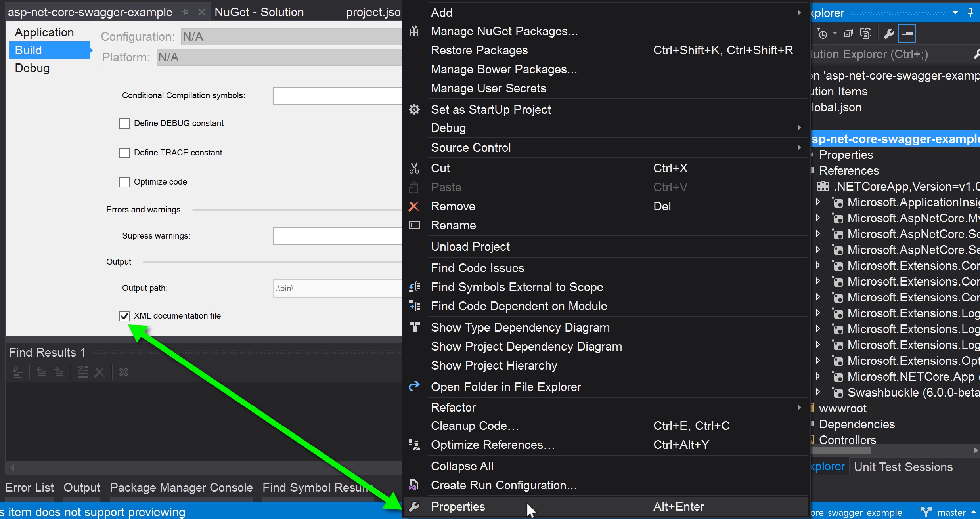Click the wrench icon in Solution Explorer toolbar

click(889, 34)
